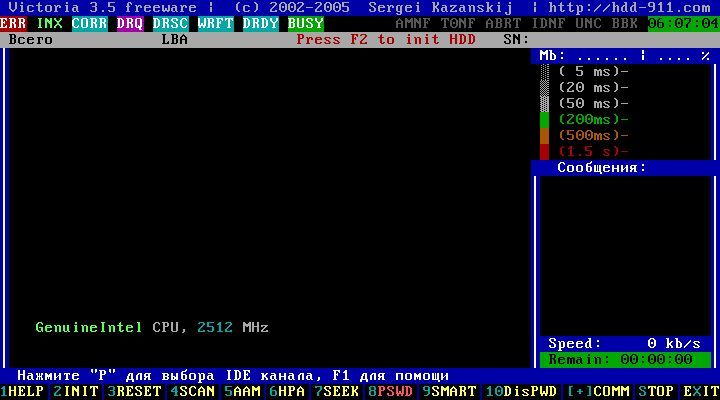Click the magenta DRQ status indicator
This screenshot has width=720, height=400.
[x=130, y=23]
